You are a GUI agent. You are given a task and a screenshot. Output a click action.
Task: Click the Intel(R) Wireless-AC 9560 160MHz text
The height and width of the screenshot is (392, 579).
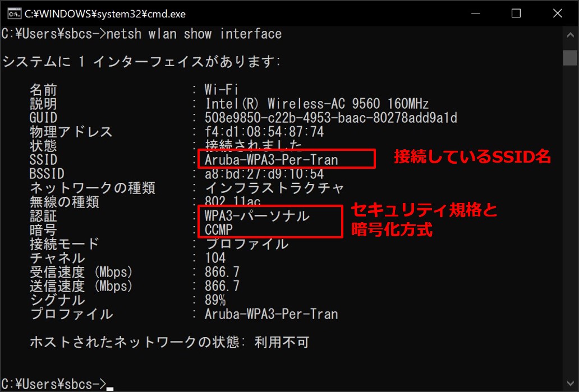(x=317, y=104)
